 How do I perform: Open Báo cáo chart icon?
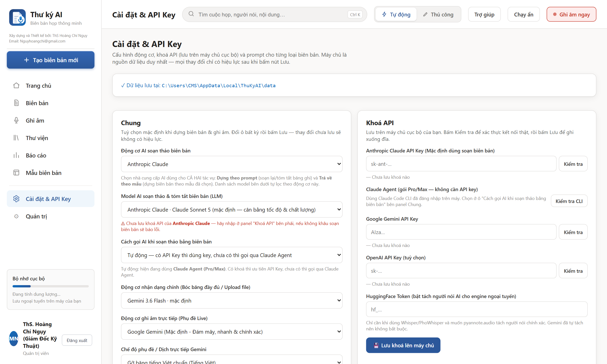point(16,155)
